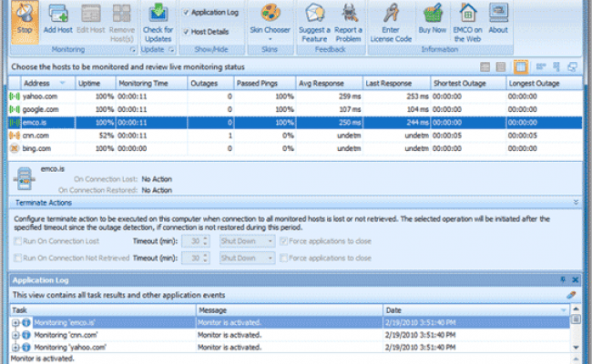The width and height of the screenshot is (592, 364).
Task: Select the bing.com host row
Action: [x=295, y=148]
